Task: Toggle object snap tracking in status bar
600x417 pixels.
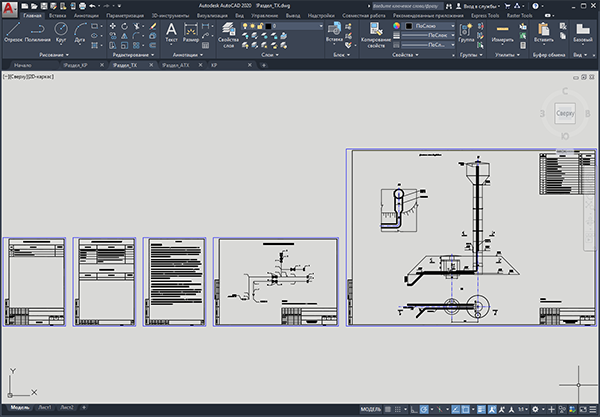Action: click(x=456, y=410)
